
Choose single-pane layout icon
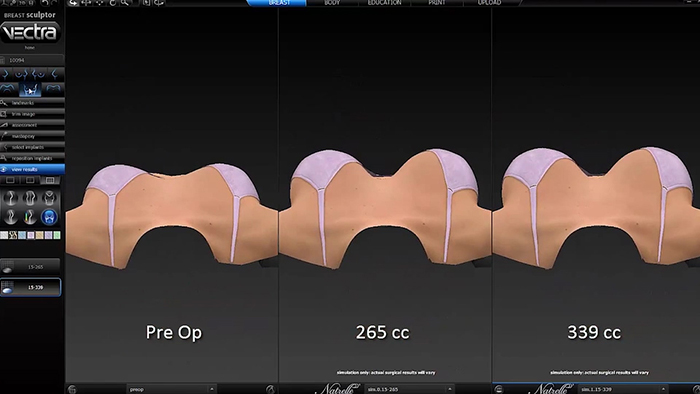pos(10,180)
